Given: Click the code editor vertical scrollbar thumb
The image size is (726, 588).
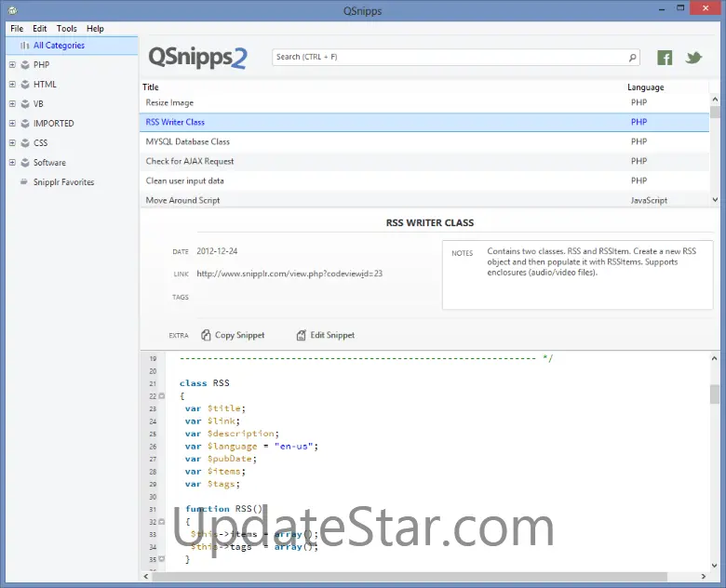Looking at the screenshot, I should 715,394.
